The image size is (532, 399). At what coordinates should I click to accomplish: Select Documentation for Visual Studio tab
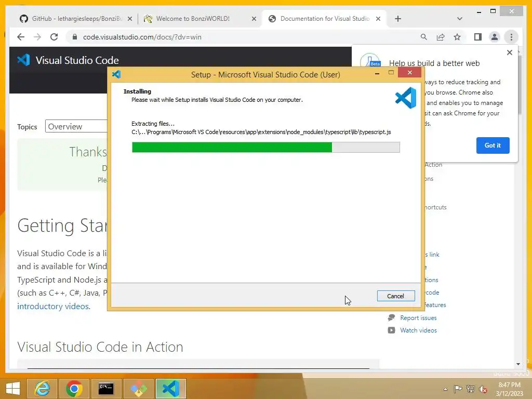[325, 19]
